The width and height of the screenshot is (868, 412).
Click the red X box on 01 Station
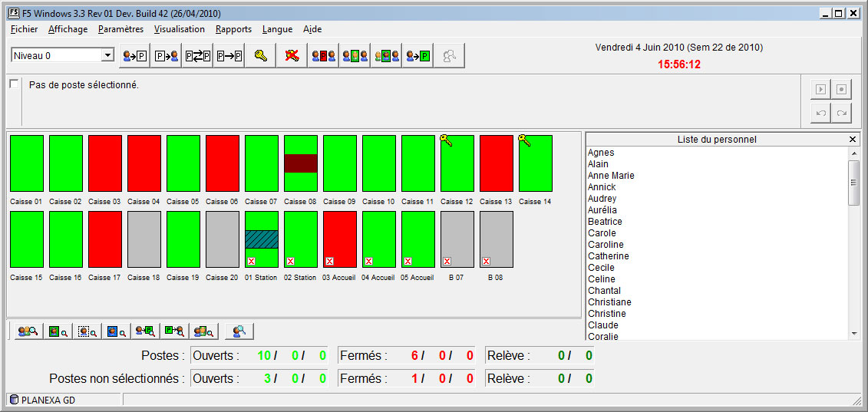[x=251, y=261]
